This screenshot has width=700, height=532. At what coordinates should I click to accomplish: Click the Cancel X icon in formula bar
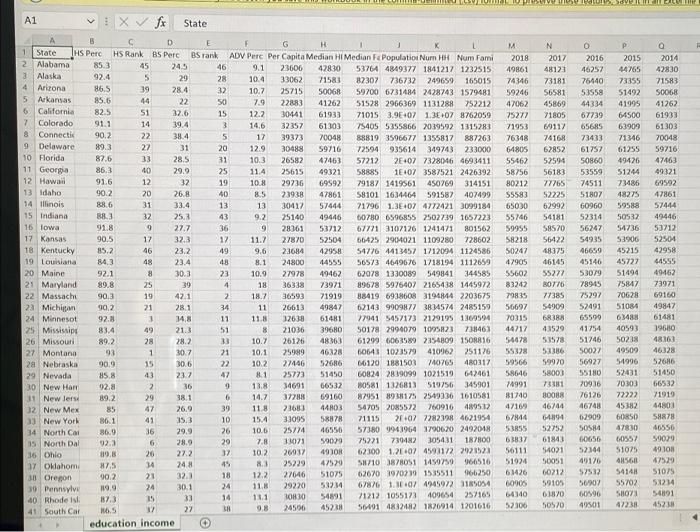124,22
